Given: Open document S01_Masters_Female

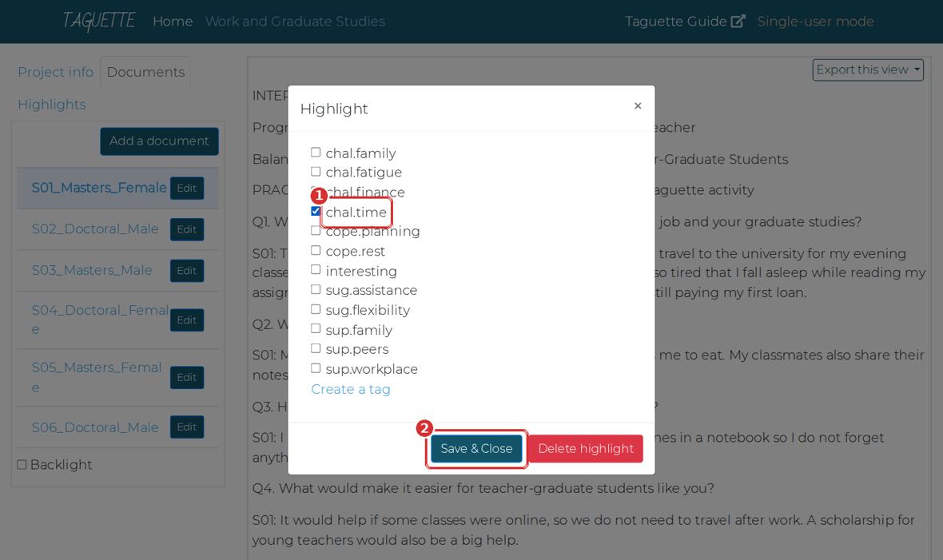Looking at the screenshot, I should 99,188.
